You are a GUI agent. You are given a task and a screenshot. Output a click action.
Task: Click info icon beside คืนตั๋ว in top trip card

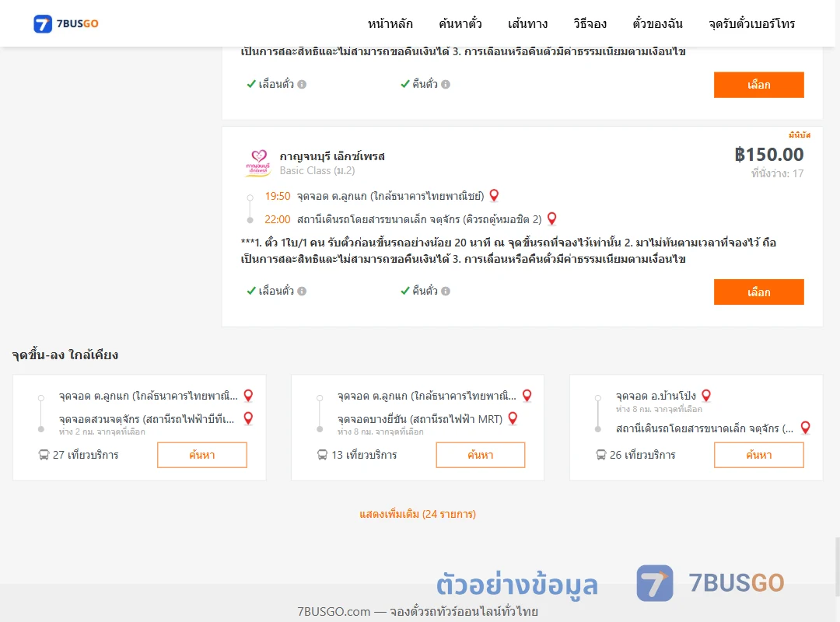(x=446, y=84)
